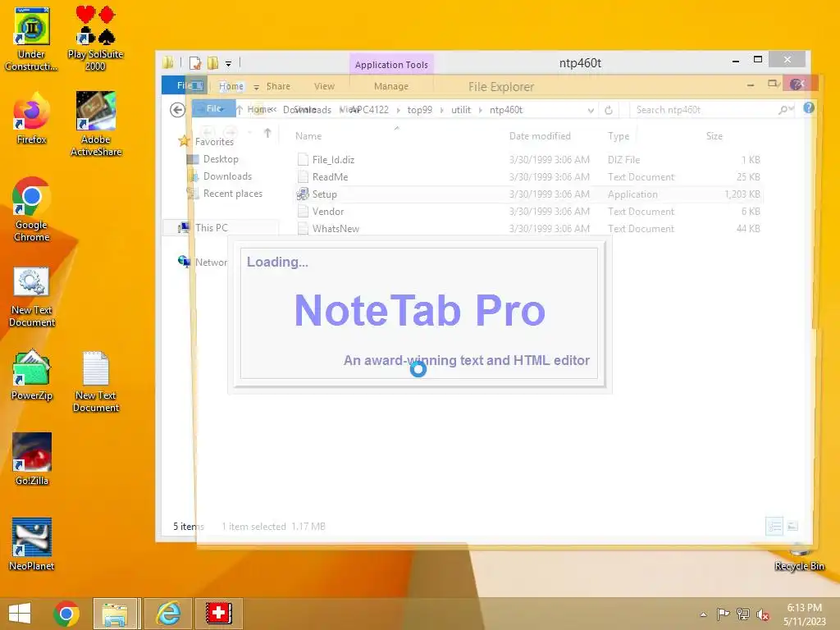Image resolution: width=840 pixels, height=630 pixels.
Task: Open the Manage ribbon tab
Action: click(391, 86)
